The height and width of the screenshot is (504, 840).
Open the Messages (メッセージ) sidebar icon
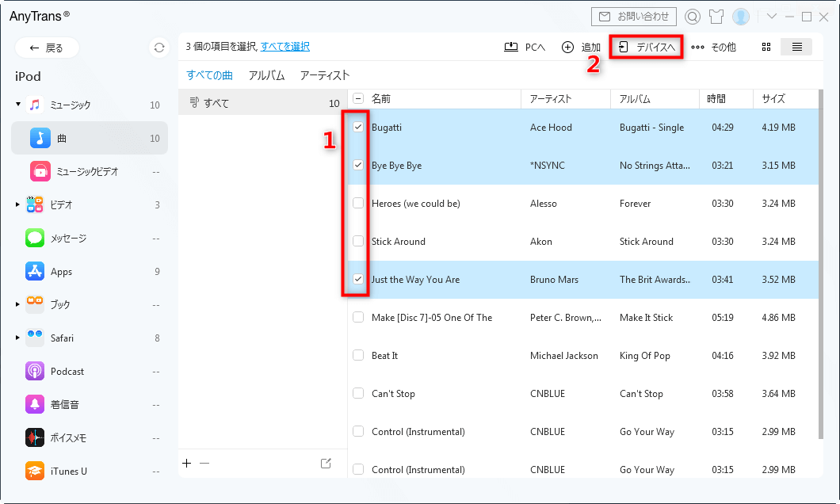(x=35, y=238)
